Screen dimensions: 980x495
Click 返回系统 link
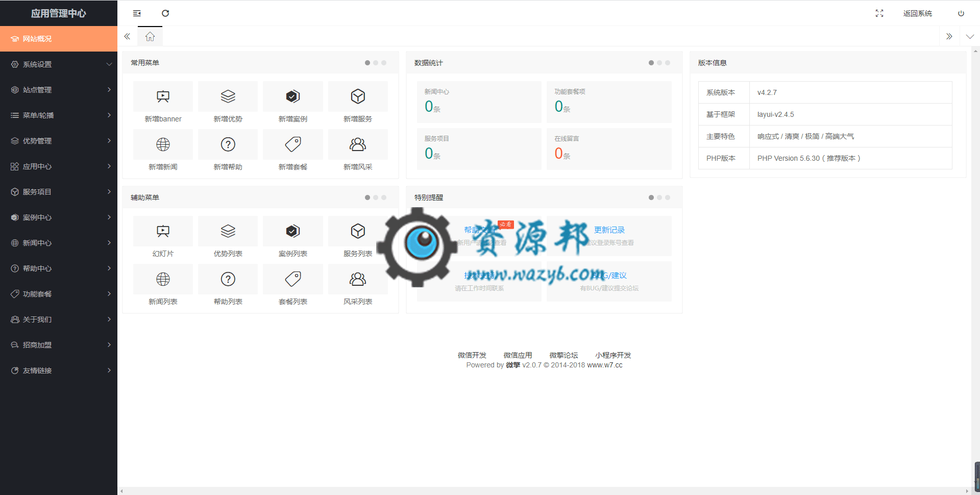(x=917, y=13)
